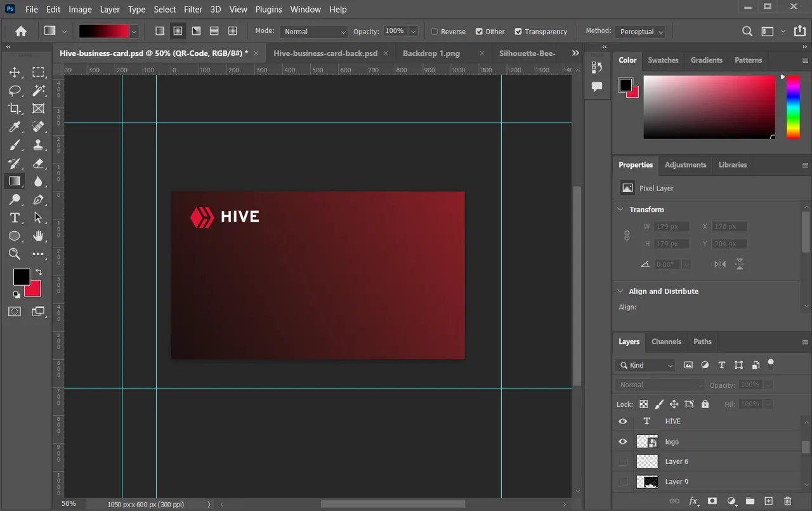
Task: Show more document tabs with double arrow
Action: (575, 53)
